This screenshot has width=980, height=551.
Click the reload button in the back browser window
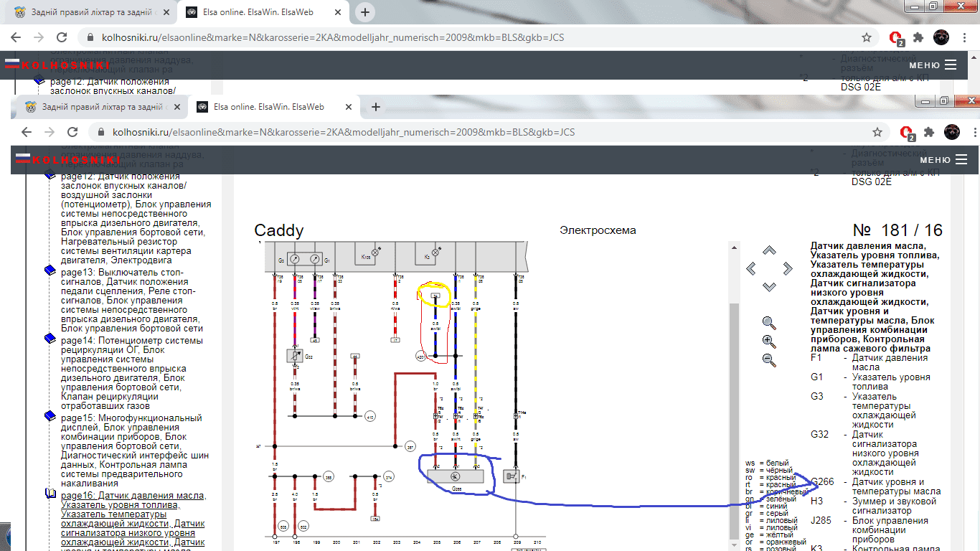click(x=62, y=37)
